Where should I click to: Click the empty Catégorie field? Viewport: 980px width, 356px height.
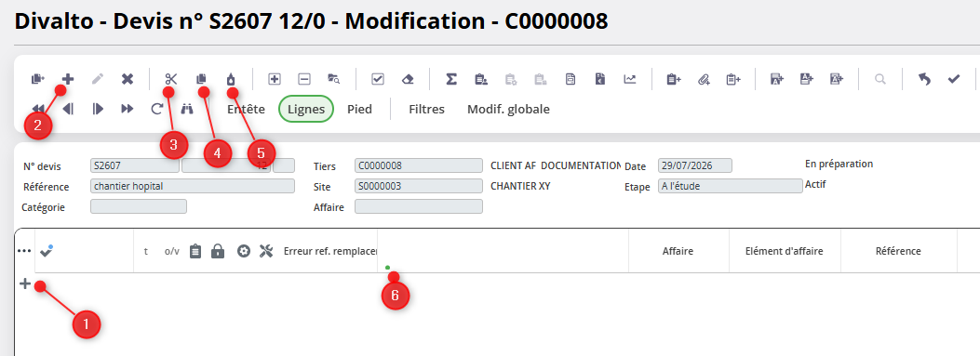(x=139, y=206)
